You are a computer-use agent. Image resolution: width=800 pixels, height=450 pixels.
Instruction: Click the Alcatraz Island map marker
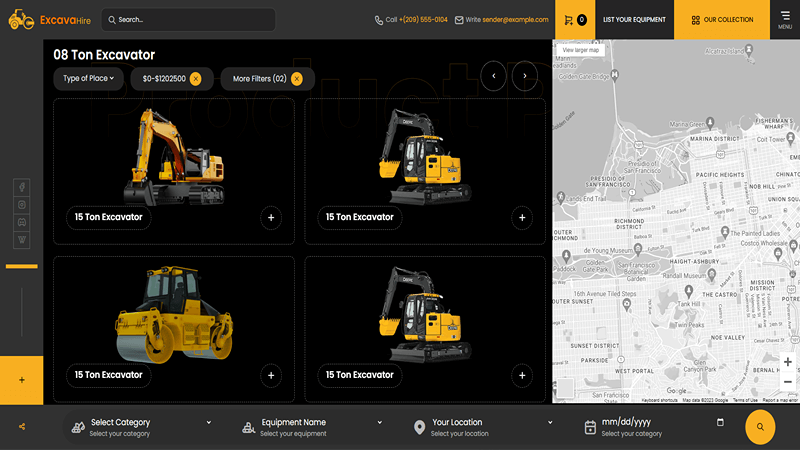pos(748,49)
